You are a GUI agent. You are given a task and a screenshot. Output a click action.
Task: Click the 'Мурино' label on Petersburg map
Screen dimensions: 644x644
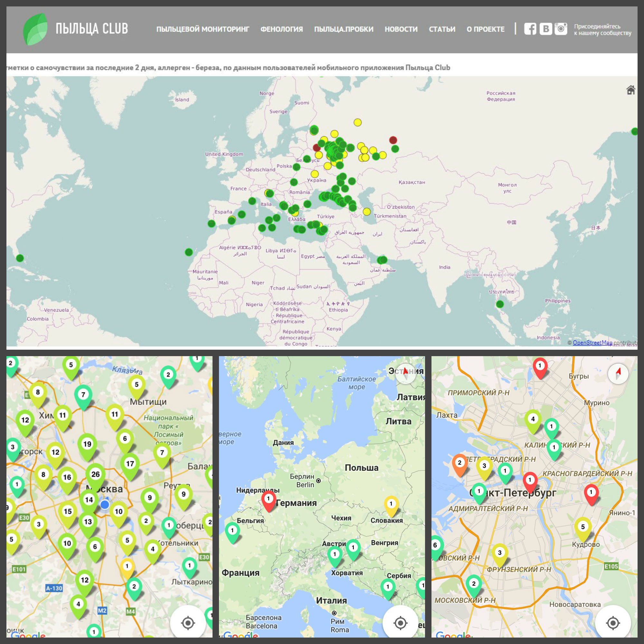click(596, 403)
